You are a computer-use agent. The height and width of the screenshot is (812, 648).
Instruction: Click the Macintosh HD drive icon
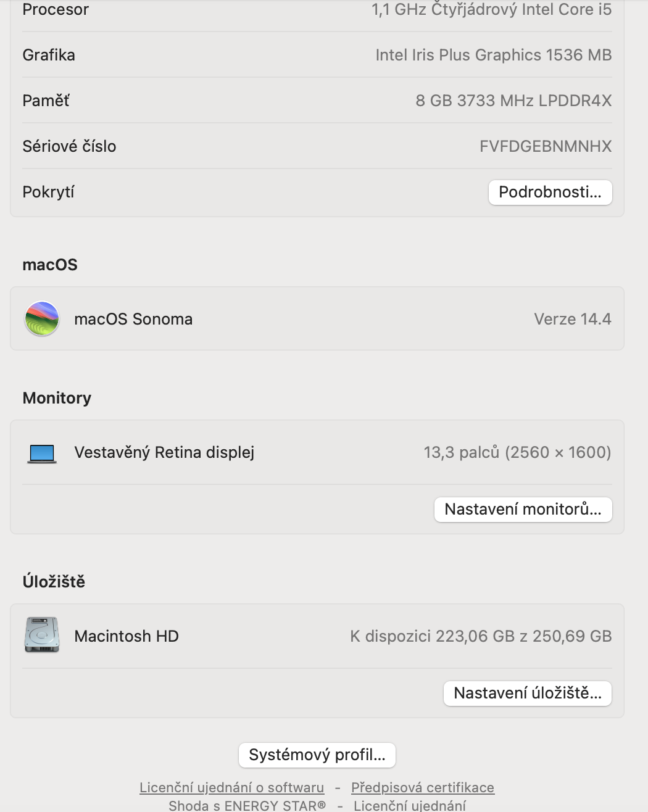point(41,635)
